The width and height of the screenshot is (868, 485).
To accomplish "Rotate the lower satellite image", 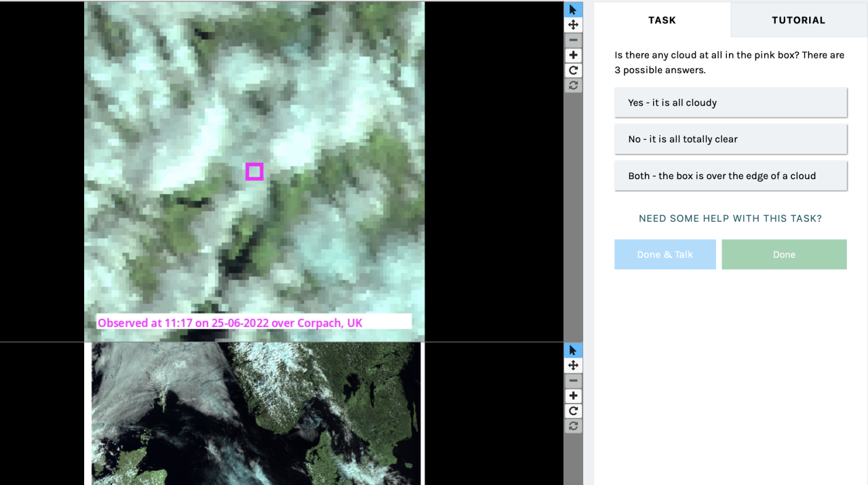I will 573,410.
